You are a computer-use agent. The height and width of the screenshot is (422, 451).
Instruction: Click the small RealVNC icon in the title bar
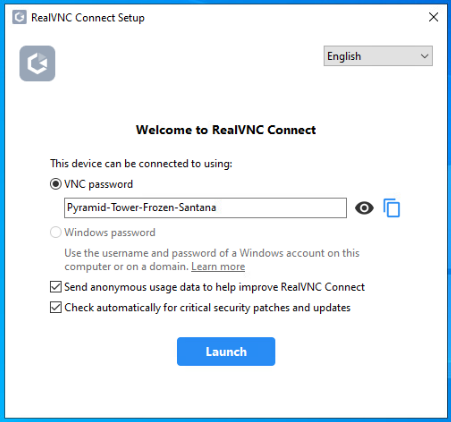(19, 17)
